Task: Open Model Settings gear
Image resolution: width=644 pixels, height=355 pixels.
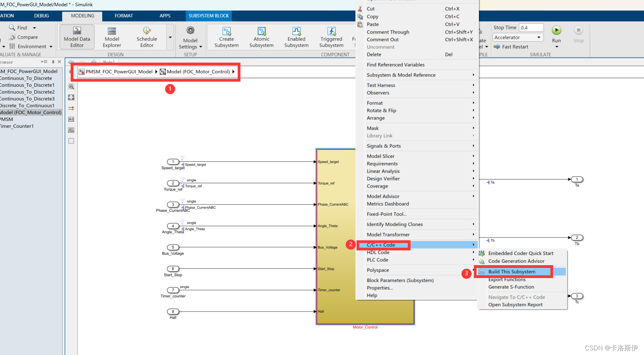Action: [x=190, y=31]
